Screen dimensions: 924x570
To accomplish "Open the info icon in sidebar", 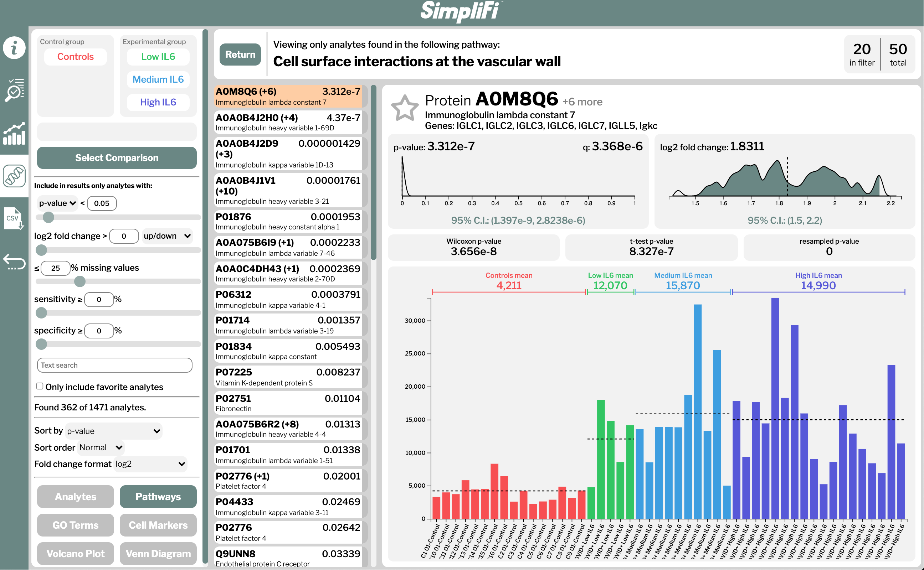I will (x=14, y=48).
